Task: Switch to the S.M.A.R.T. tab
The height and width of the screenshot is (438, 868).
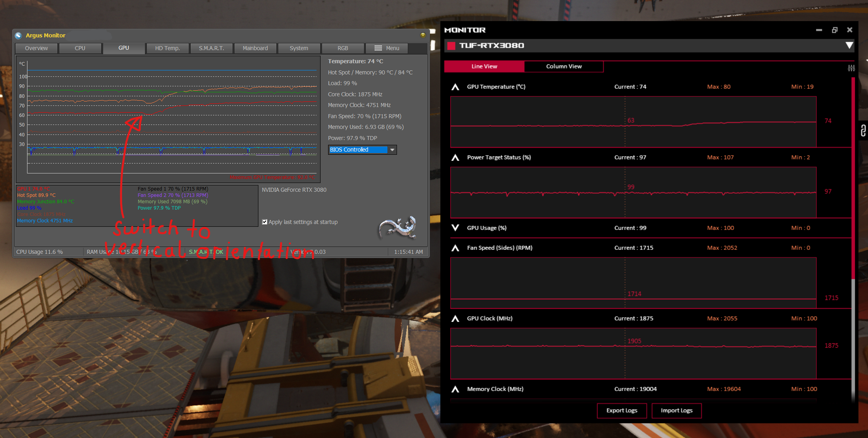Action: point(211,48)
